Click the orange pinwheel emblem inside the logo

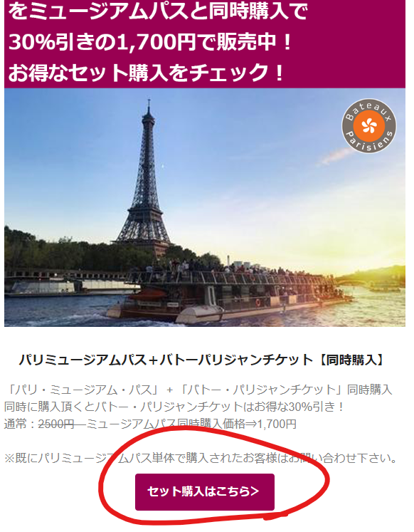click(x=368, y=126)
